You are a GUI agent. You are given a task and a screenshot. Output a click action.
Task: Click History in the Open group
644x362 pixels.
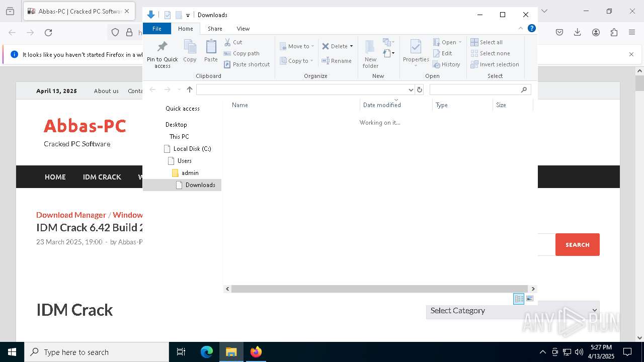pos(447,64)
